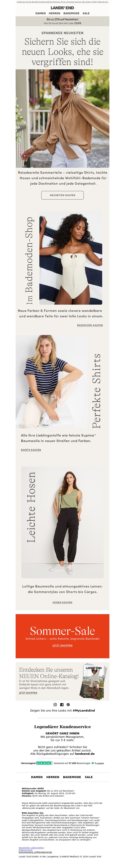This screenshot has width=125, height=868.
Task: Open the Pinterest icon link
Action: tap(68, 705)
